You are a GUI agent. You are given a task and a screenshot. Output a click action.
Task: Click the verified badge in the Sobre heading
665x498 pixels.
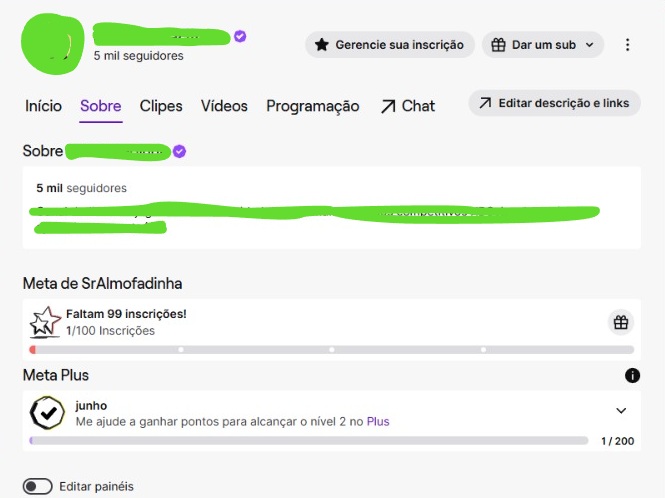click(179, 151)
